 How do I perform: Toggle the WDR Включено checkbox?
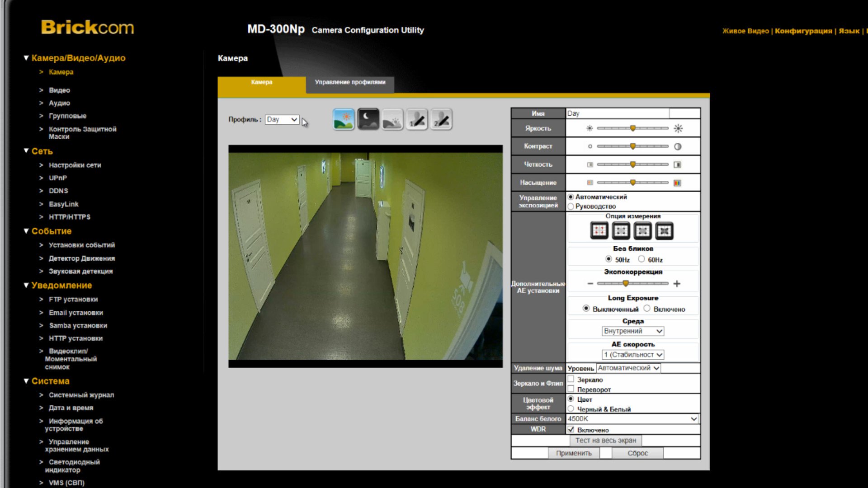click(571, 430)
